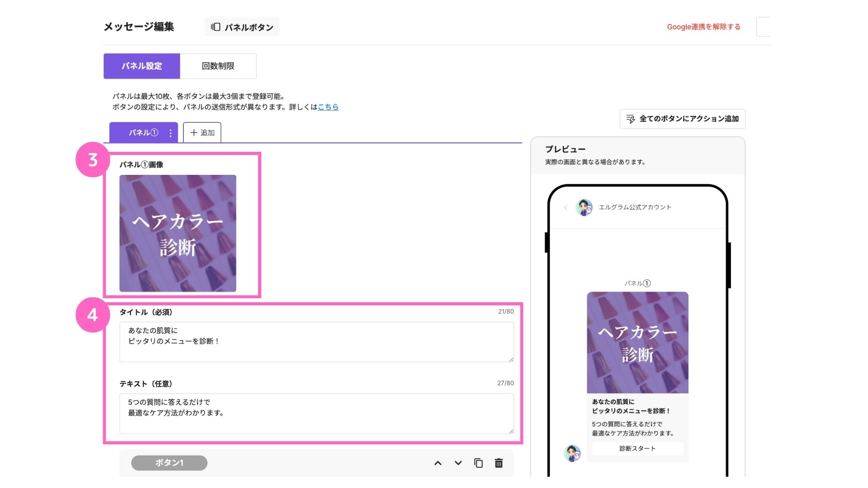Click 全てのボタンにアクション追加 button
The height and width of the screenshot is (488, 868).
[682, 119]
